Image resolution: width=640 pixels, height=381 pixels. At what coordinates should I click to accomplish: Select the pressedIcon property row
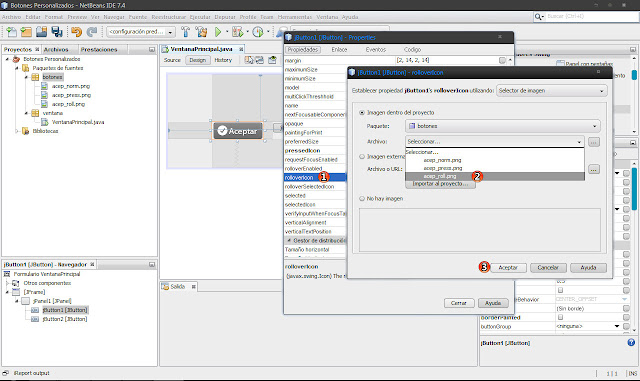[315, 151]
